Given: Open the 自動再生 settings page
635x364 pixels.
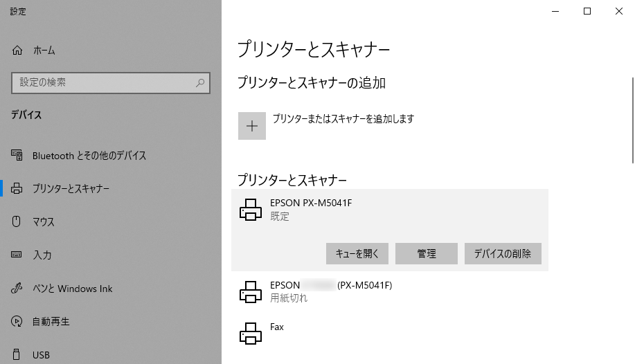Looking at the screenshot, I should coord(51,322).
